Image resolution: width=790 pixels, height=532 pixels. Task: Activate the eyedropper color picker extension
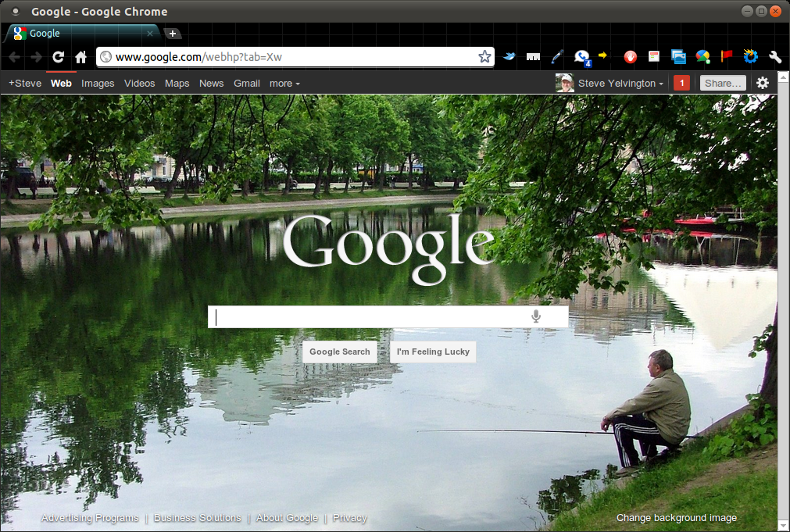click(x=556, y=57)
